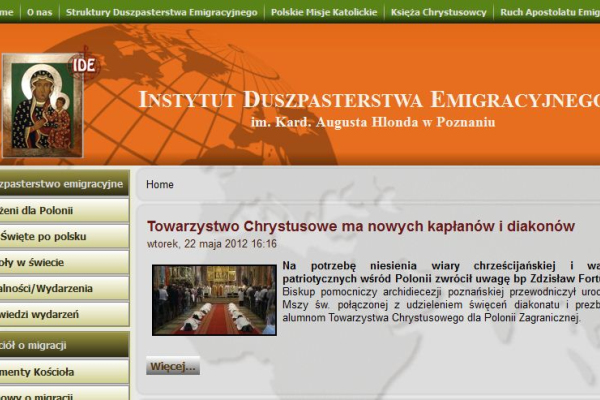Open 'Struktury Duszpasterstwa Emigracyjnego' in top menu
The height and width of the screenshot is (400, 600).
[176, 12]
